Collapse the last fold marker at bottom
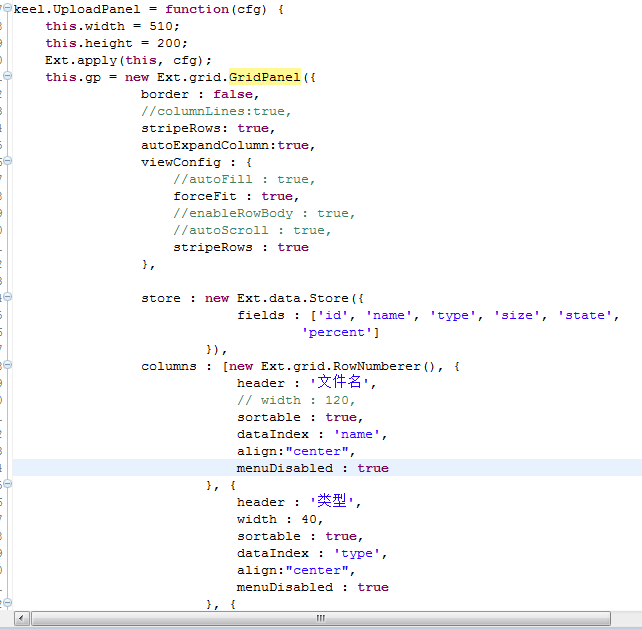Viewport: 642px width, 629px height. pos(6,604)
